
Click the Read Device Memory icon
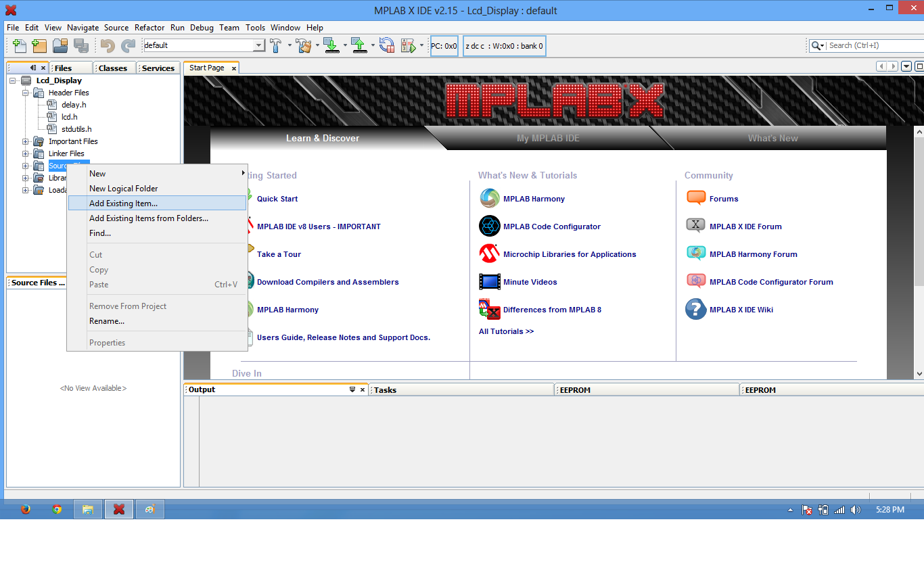[359, 45]
